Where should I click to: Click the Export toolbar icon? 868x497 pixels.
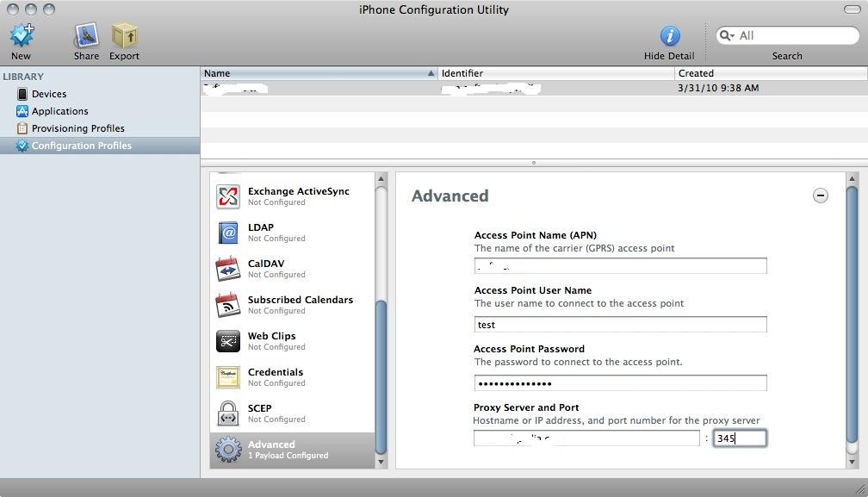(125, 35)
